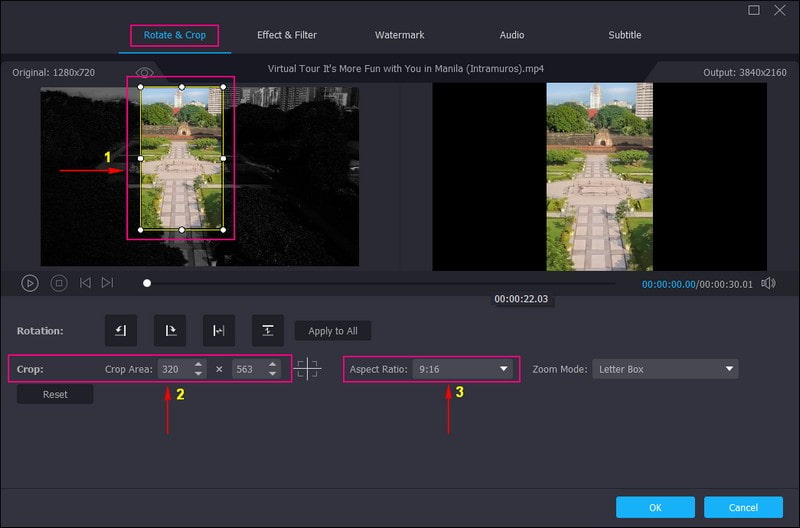Viewport: 800px width, 528px height.
Task: Stop video playback
Action: point(59,284)
